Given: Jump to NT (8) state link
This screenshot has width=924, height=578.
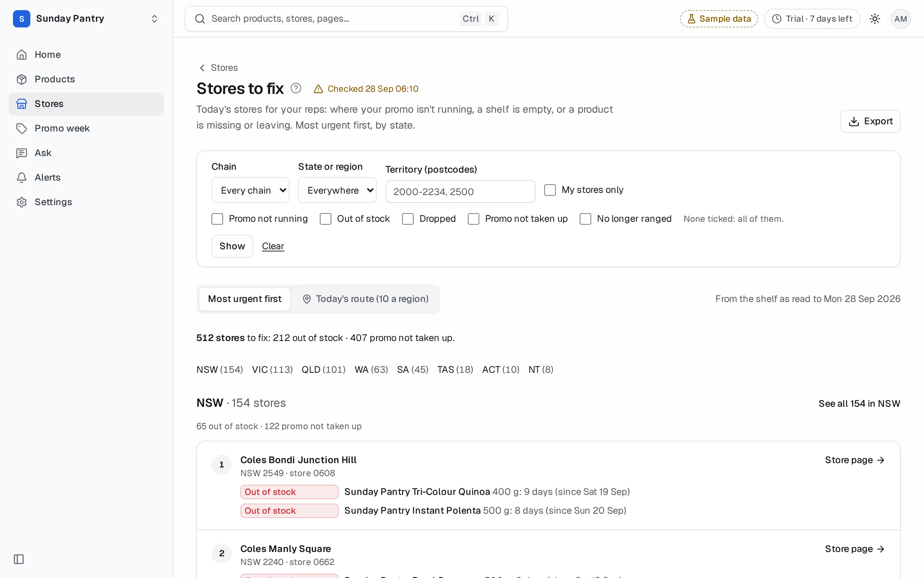Looking at the screenshot, I should click(x=541, y=370).
